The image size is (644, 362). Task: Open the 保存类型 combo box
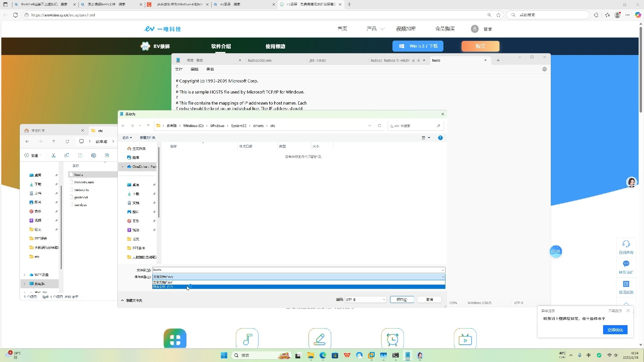pyautogui.click(x=299, y=277)
